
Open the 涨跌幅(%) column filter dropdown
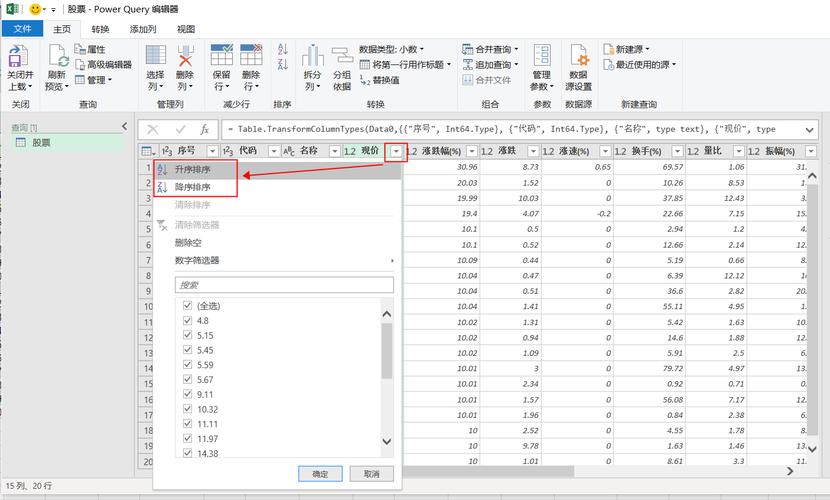click(472, 151)
